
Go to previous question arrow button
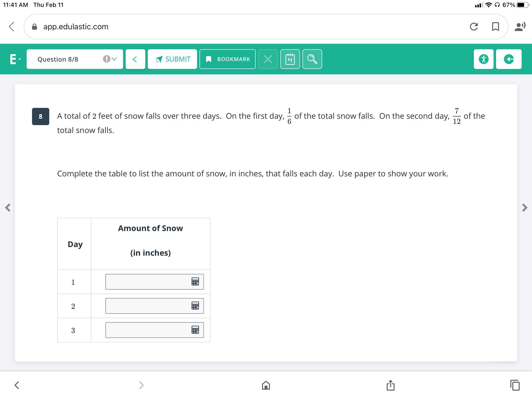[x=135, y=59]
